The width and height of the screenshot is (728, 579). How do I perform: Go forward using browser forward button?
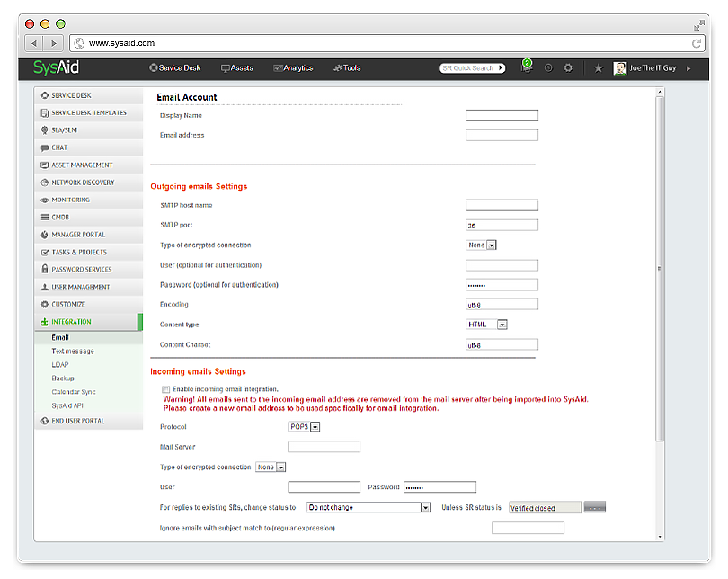(53, 43)
